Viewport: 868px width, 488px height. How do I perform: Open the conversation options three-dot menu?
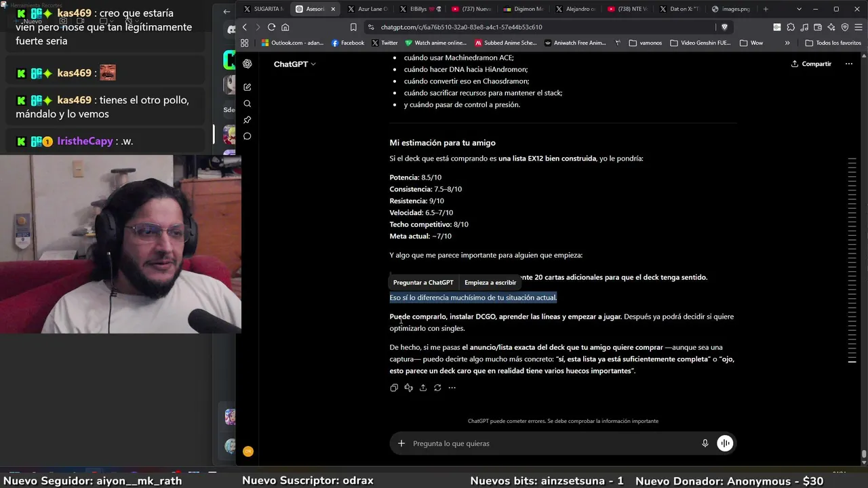[849, 64]
